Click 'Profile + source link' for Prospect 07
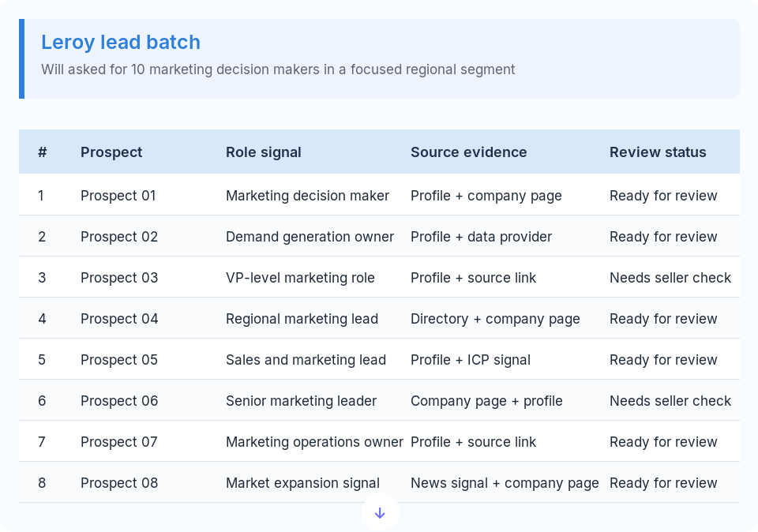758x532 pixels. pyautogui.click(x=473, y=442)
